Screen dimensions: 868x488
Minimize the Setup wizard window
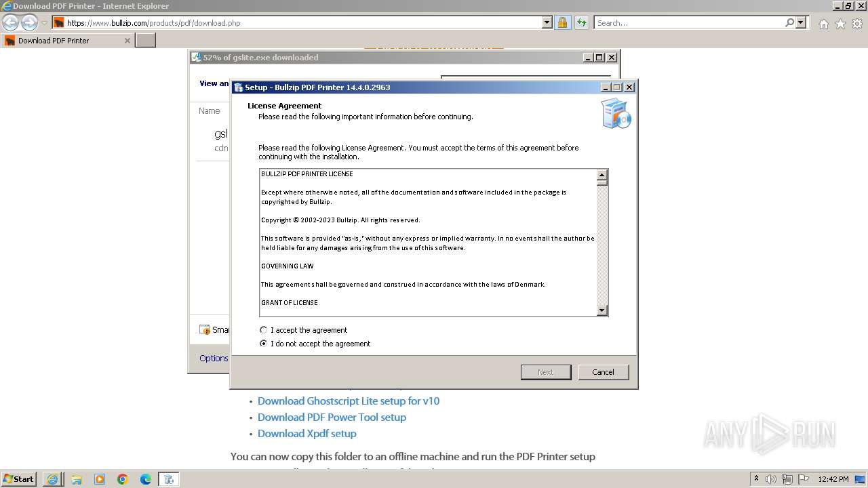click(x=606, y=87)
